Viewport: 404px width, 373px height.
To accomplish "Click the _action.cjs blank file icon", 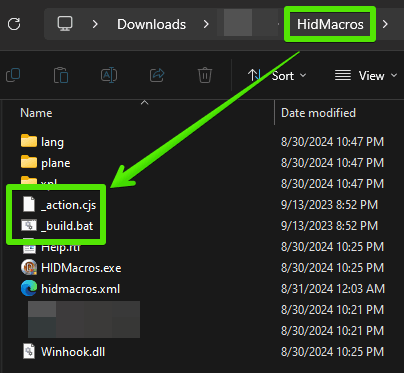I will coord(29,204).
